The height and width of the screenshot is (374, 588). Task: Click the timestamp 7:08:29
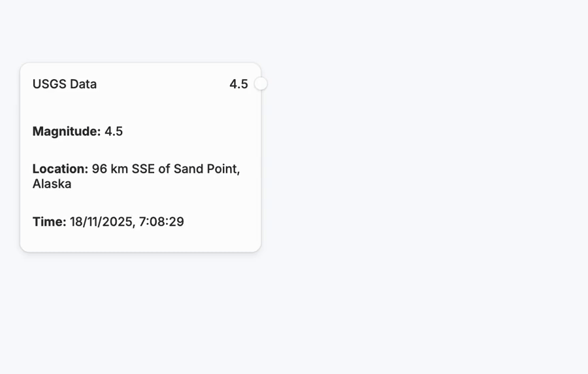161,222
